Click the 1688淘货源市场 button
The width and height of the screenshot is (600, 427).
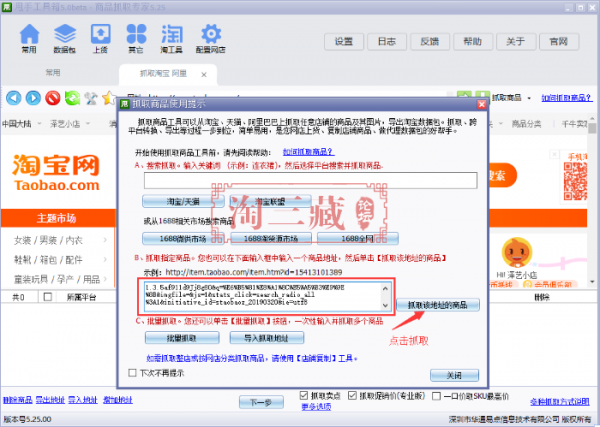271,239
